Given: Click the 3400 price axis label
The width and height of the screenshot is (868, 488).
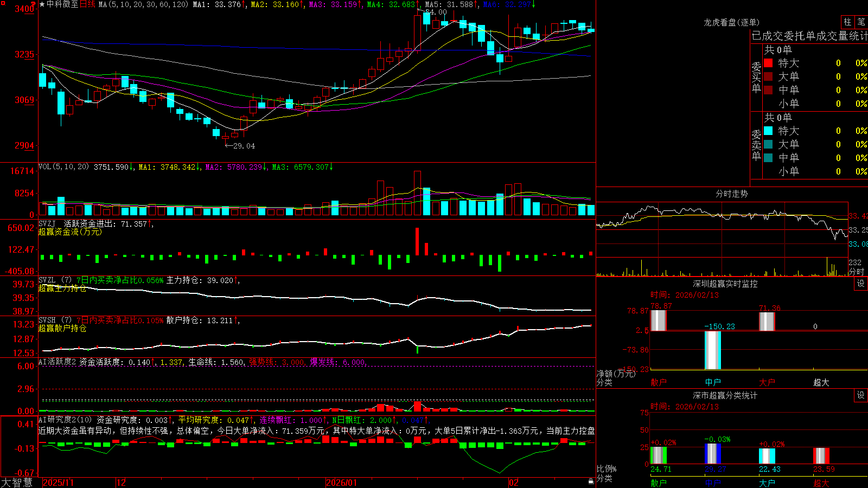Looking at the screenshot, I should (x=25, y=9).
